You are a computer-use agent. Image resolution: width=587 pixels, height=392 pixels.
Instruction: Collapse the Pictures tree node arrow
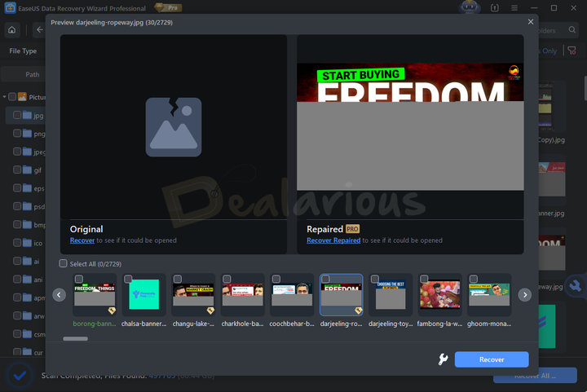[5, 97]
